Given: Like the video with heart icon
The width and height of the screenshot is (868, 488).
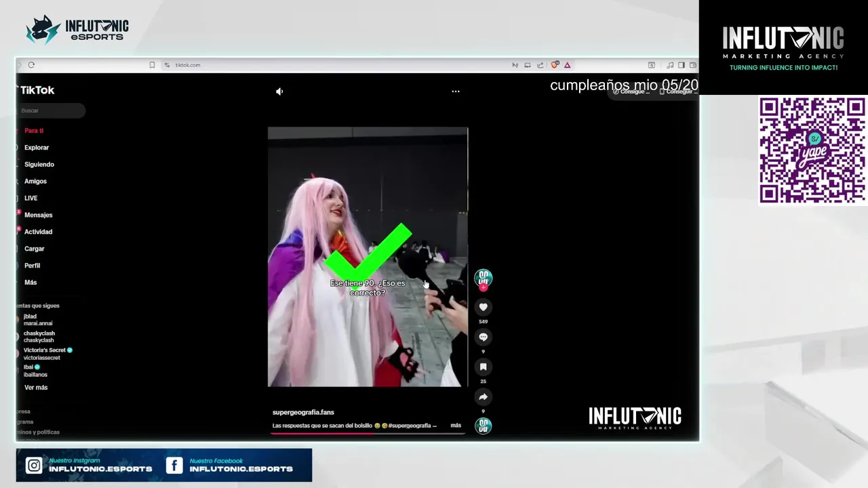Looking at the screenshot, I should [x=483, y=307].
